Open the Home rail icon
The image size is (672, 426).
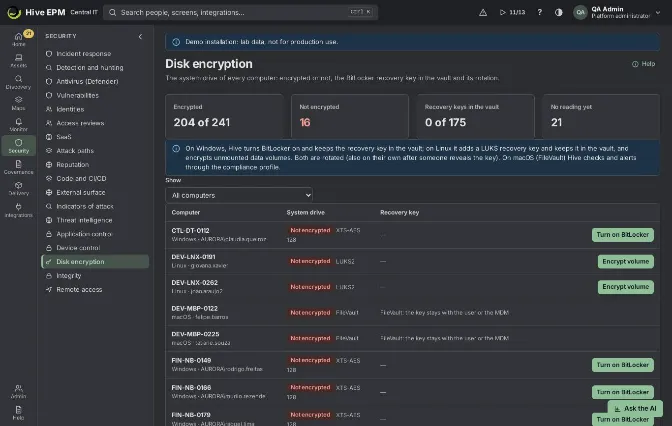tap(18, 39)
